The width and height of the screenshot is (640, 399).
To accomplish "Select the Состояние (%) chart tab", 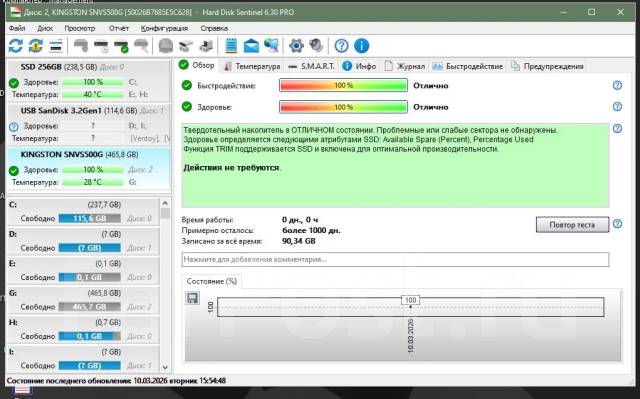I will [x=211, y=281].
